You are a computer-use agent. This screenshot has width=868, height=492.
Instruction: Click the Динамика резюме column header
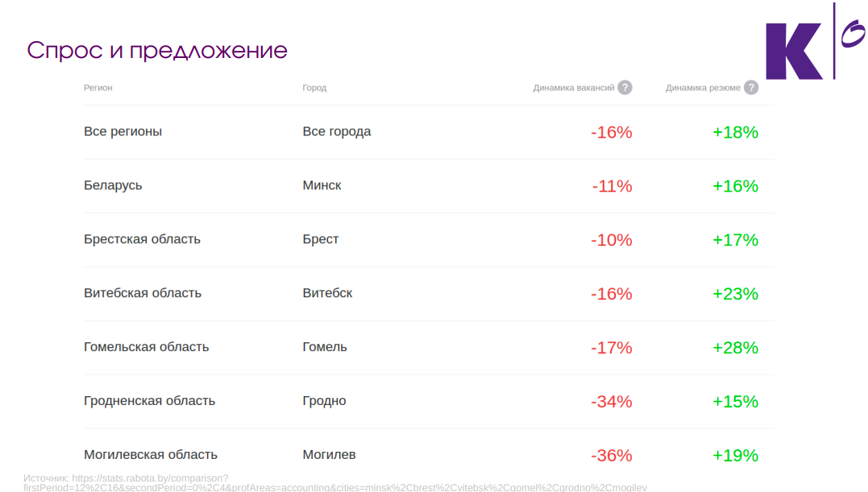click(703, 87)
